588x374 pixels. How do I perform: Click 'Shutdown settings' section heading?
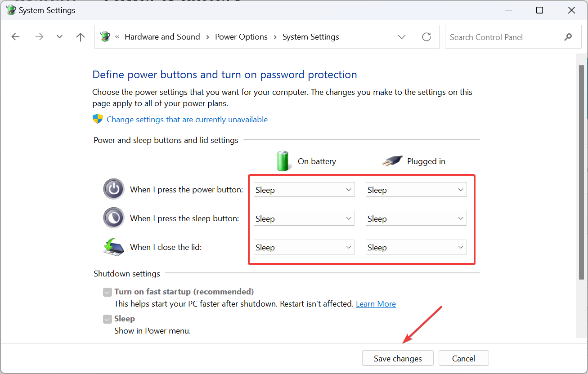pyautogui.click(x=127, y=273)
